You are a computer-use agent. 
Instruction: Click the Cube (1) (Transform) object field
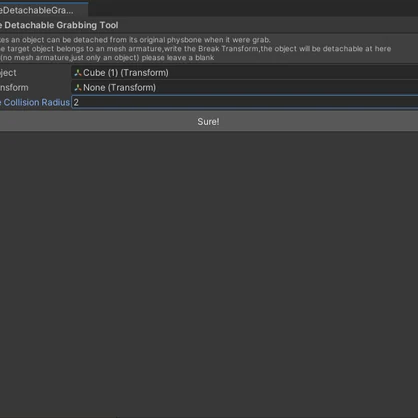(245, 73)
